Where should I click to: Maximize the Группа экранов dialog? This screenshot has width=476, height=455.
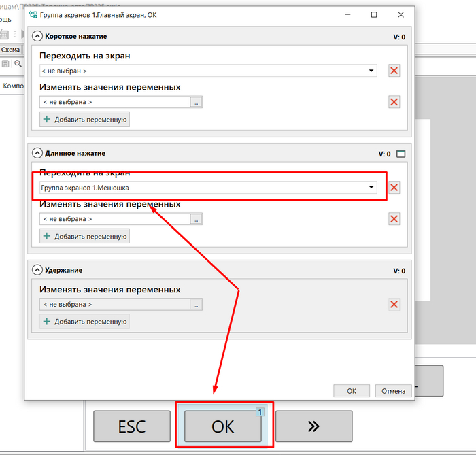374,14
